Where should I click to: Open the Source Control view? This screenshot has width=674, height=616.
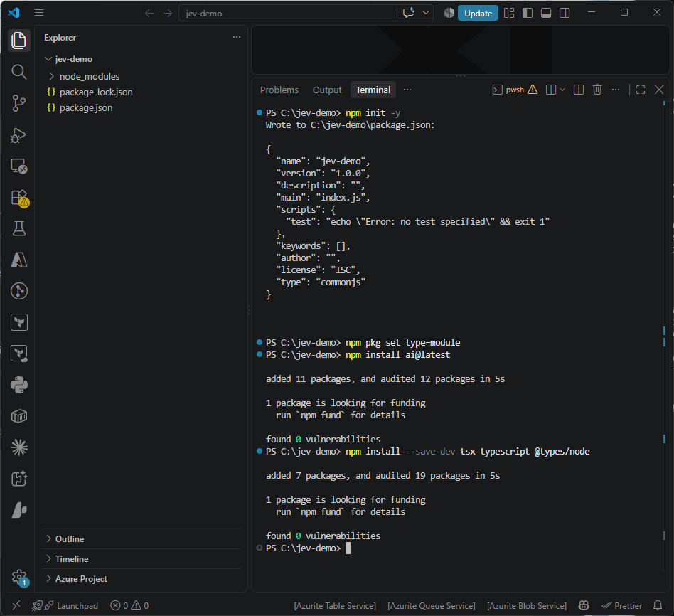pos(19,103)
